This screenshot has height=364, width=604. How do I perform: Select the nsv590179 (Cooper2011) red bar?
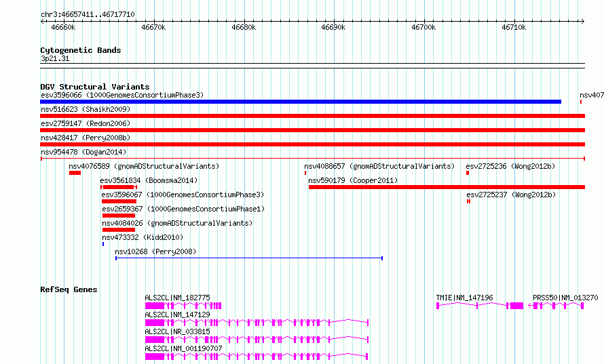tap(447, 187)
